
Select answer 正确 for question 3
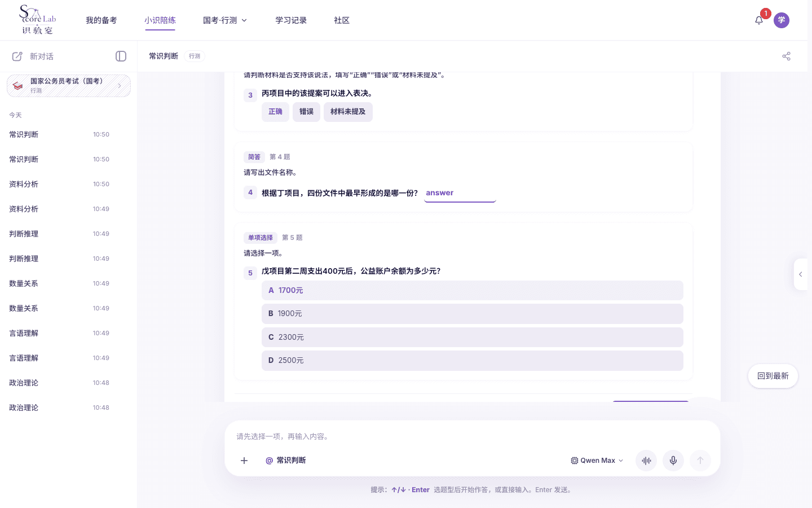(275, 112)
